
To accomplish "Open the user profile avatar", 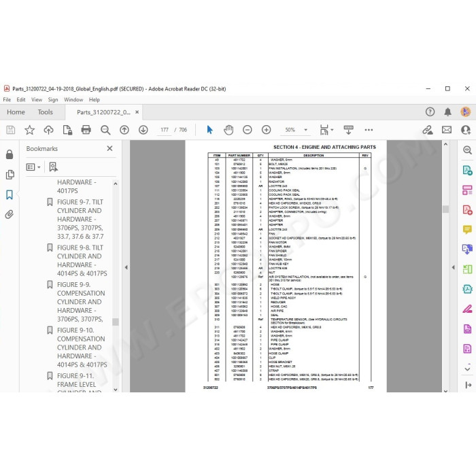I will [x=465, y=112].
